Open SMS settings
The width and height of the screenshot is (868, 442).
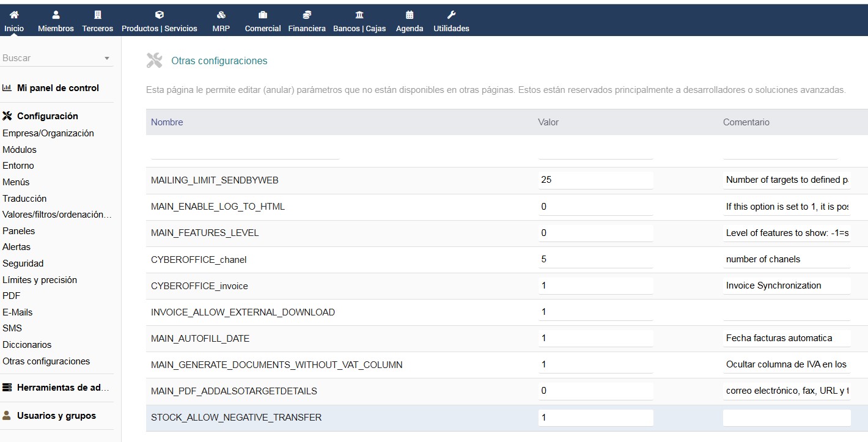(12, 328)
